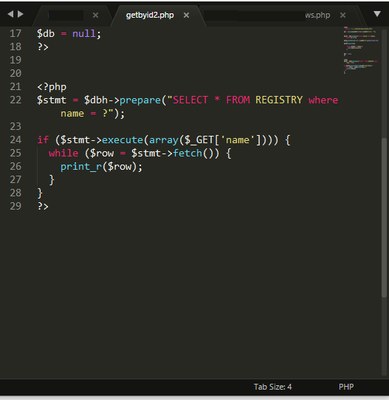Open the tab list dropdown arrow
The width and height of the screenshot is (389, 400).
377,14
